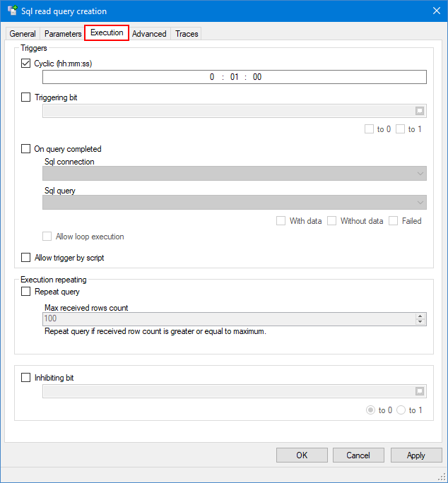Click the browse icon in Triggering bit field
Viewport: 448px width, 483px height.
(x=419, y=111)
